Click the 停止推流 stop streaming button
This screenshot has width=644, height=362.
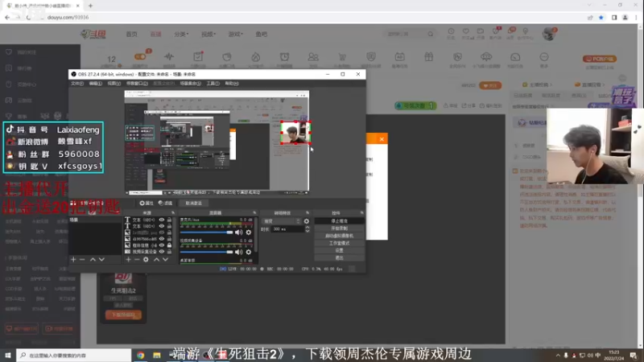click(x=339, y=221)
